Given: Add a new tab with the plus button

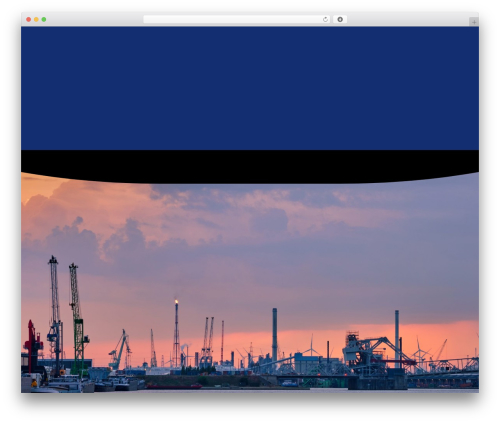Looking at the screenshot, I should pos(474,22).
